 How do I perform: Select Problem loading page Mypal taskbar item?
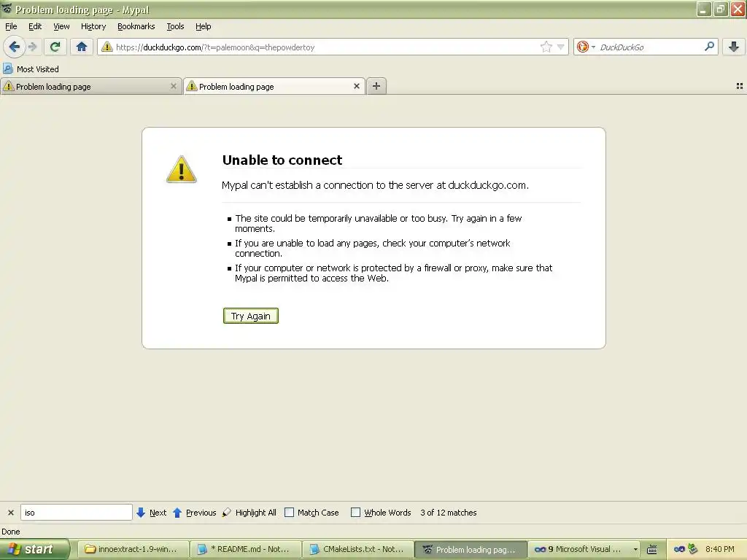pyautogui.click(x=471, y=549)
